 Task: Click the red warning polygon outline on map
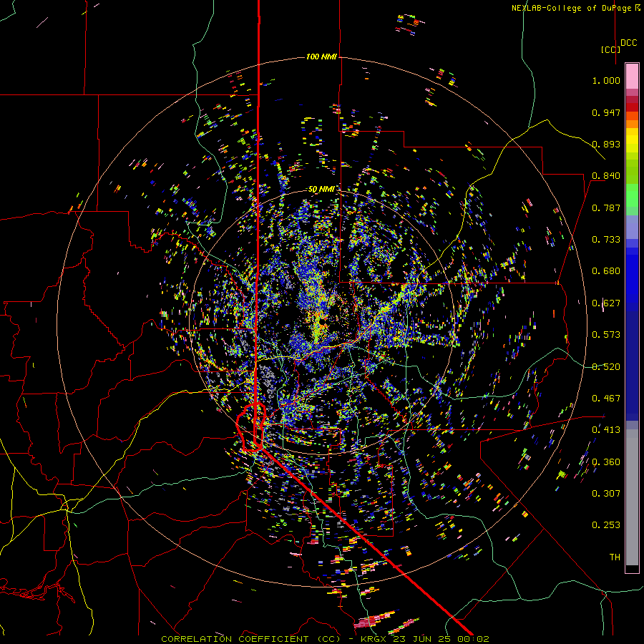[251, 427]
